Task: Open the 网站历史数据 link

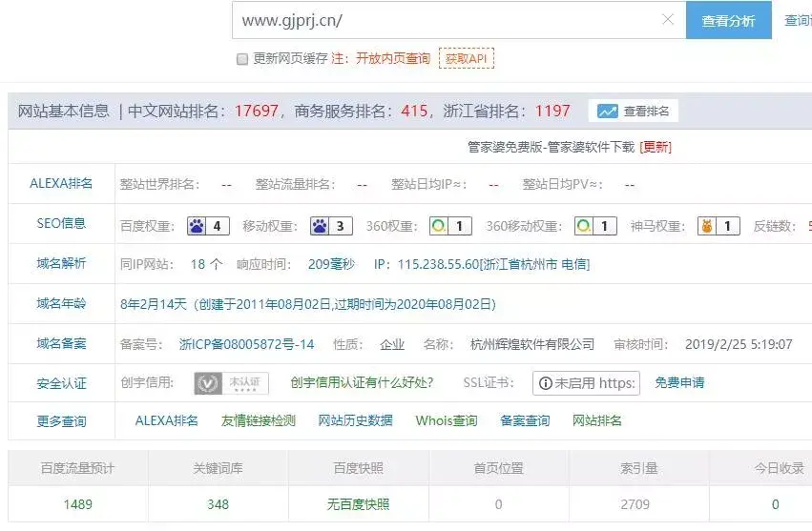Action: 355,420
